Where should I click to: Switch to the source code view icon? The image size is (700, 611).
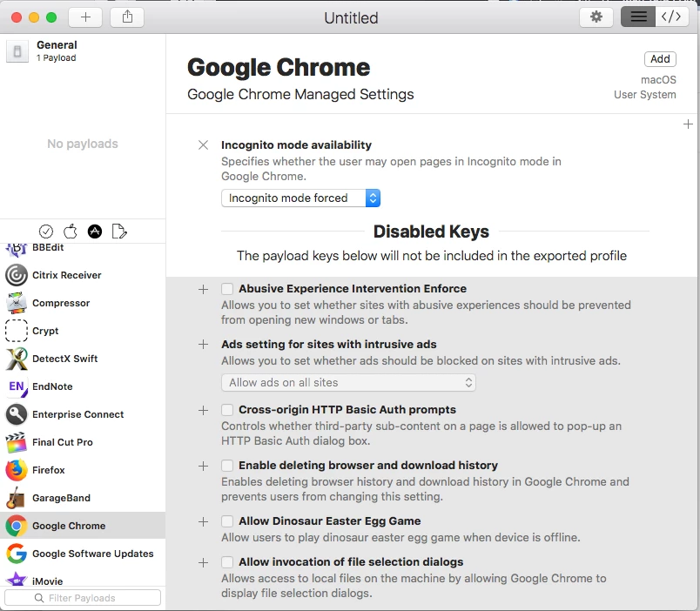pos(671,17)
